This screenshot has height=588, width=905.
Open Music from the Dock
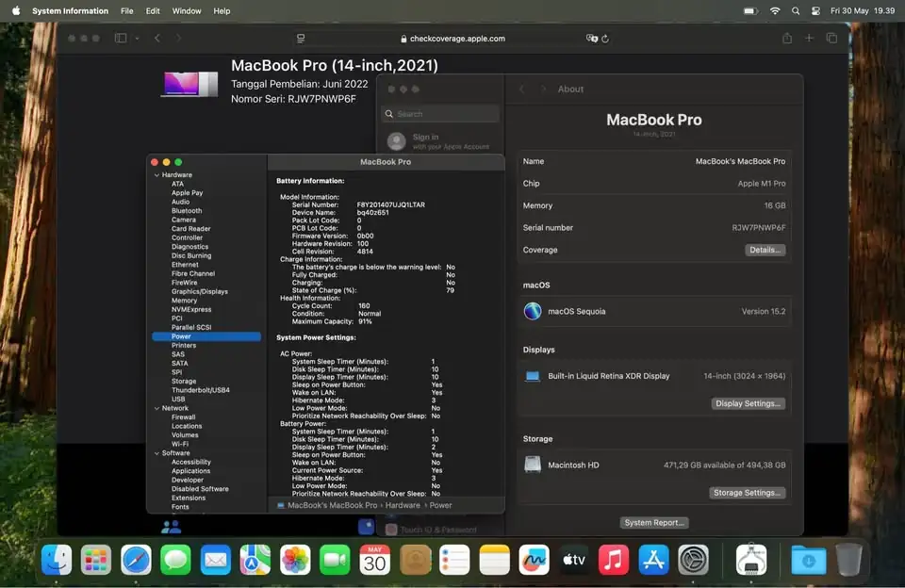[x=614, y=560]
